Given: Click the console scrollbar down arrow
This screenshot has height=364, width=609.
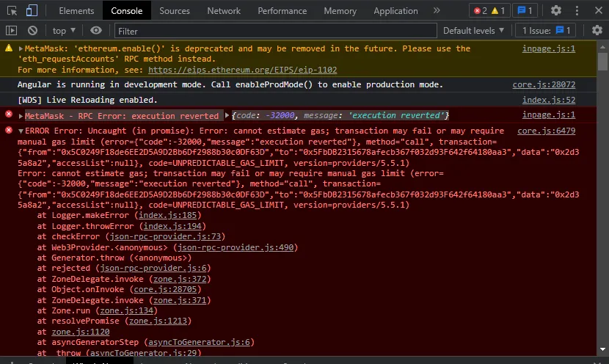Looking at the screenshot, I should click(x=602, y=349).
